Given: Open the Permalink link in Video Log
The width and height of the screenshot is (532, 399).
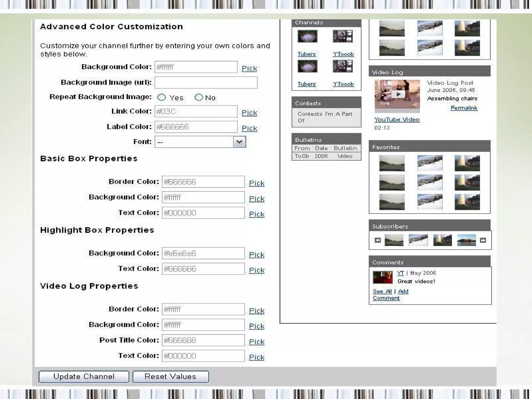Looking at the screenshot, I should [464, 108].
